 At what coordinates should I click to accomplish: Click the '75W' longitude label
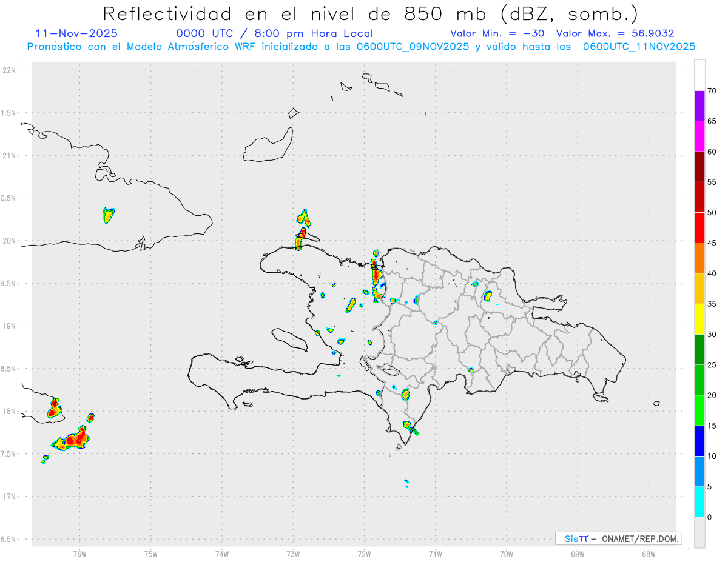click(x=151, y=554)
